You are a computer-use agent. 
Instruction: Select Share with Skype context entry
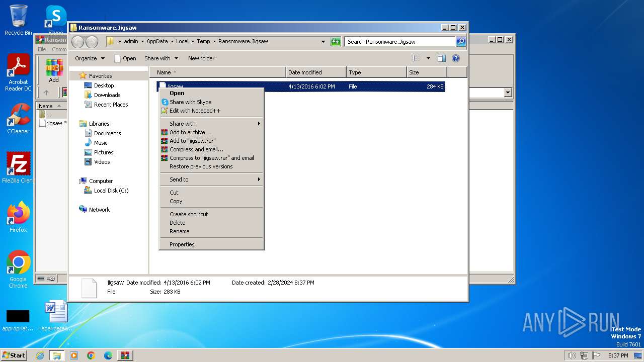pyautogui.click(x=211, y=102)
